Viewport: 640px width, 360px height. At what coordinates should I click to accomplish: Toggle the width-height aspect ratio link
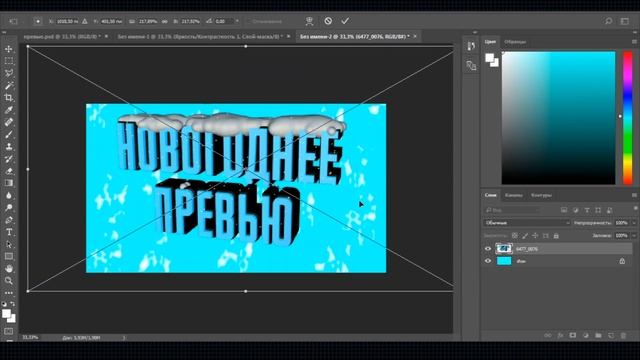(x=164, y=21)
